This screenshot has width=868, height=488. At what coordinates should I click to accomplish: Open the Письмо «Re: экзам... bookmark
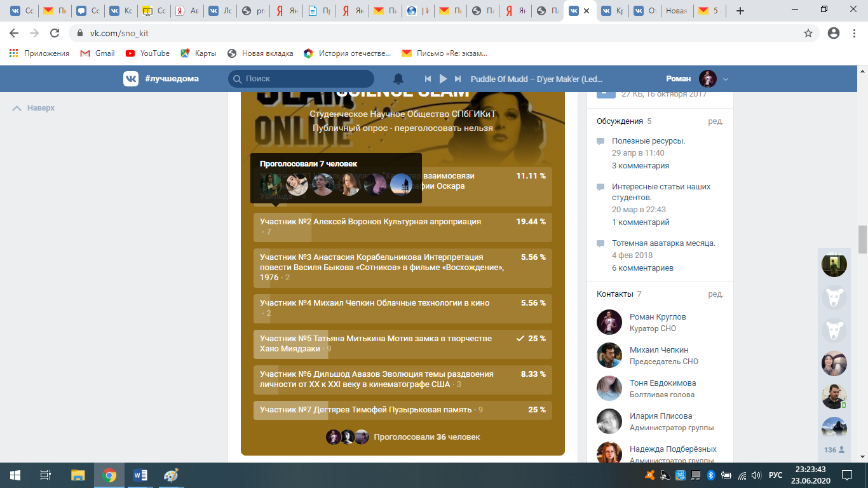click(x=445, y=53)
